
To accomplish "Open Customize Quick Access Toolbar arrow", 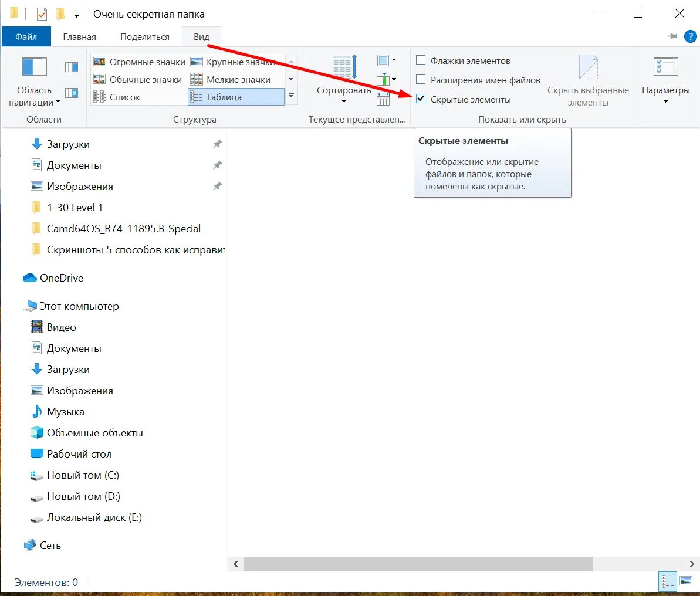I will tap(76, 15).
